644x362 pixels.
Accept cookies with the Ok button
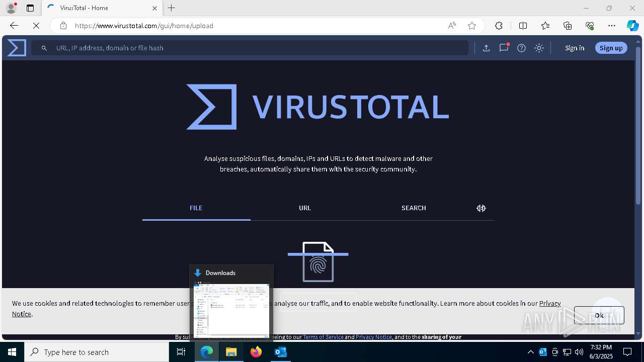599,315
